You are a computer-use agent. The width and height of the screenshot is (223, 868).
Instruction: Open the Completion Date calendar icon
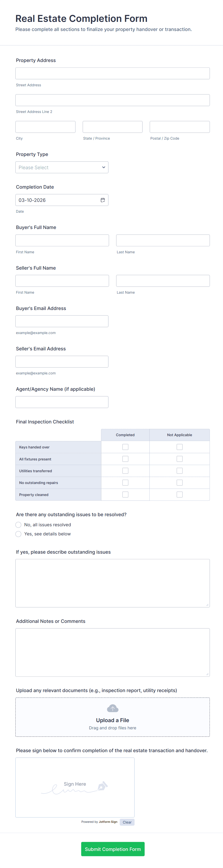[103, 200]
